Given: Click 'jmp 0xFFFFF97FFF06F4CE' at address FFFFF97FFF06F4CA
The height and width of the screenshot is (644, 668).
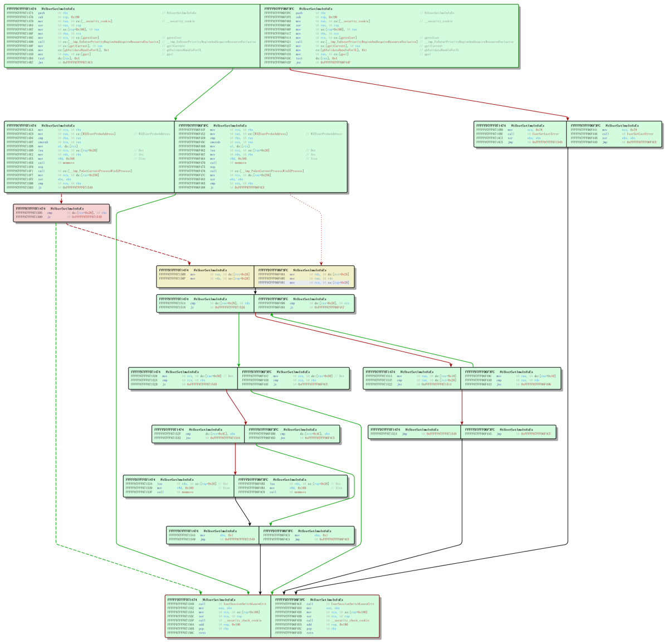Looking at the screenshot, I should tap(307, 540).
